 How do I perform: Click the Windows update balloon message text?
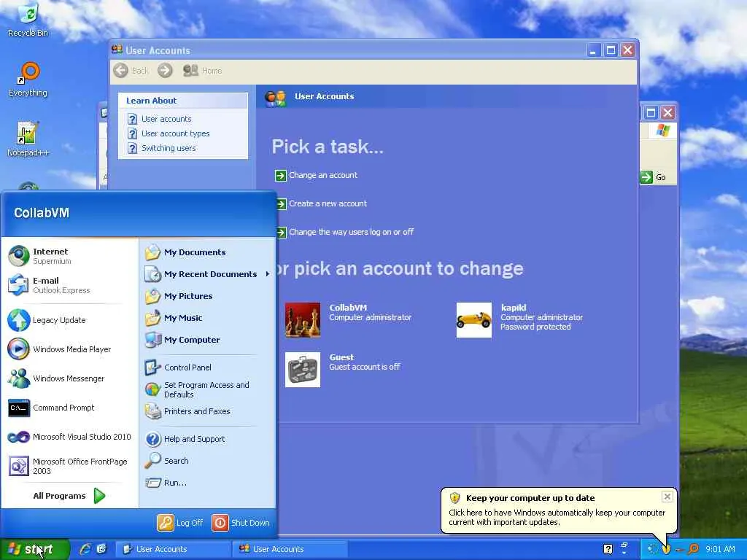point(557,518)
